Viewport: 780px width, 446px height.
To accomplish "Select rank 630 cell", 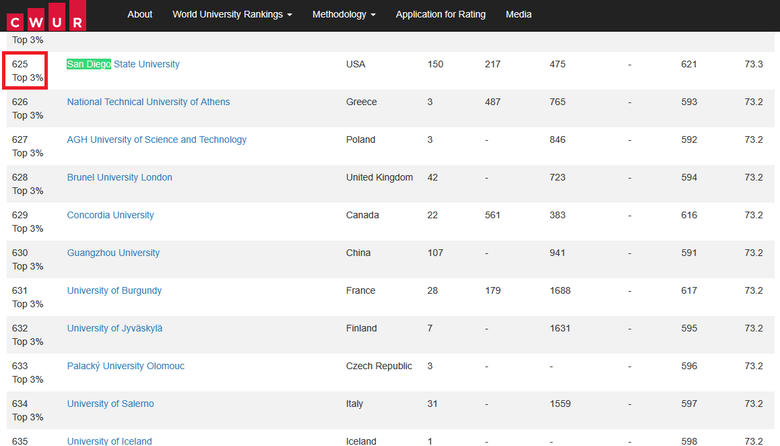I will pos(27,260).
